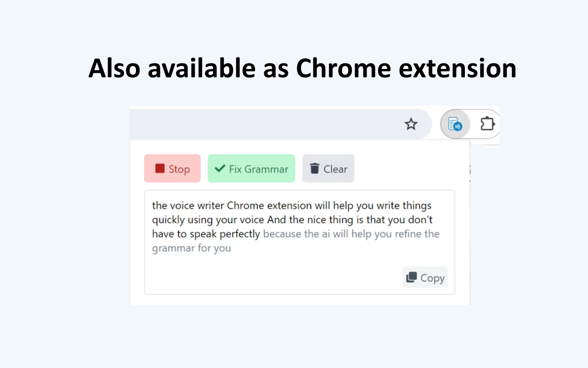Click the transcribed line starting "the voice writer"

pos(291,205)
